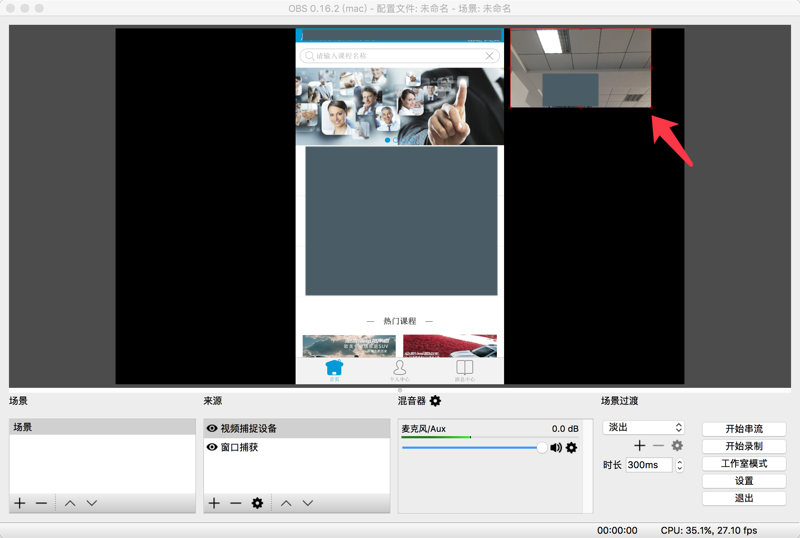Screen dimensions: 800x538
Task: Move source down in the list
Action: (x=308, y=503)
